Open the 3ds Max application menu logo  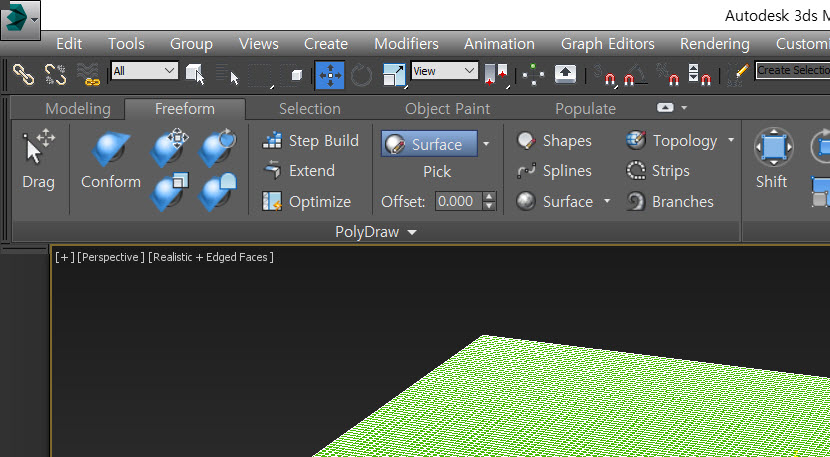(20, 20)
